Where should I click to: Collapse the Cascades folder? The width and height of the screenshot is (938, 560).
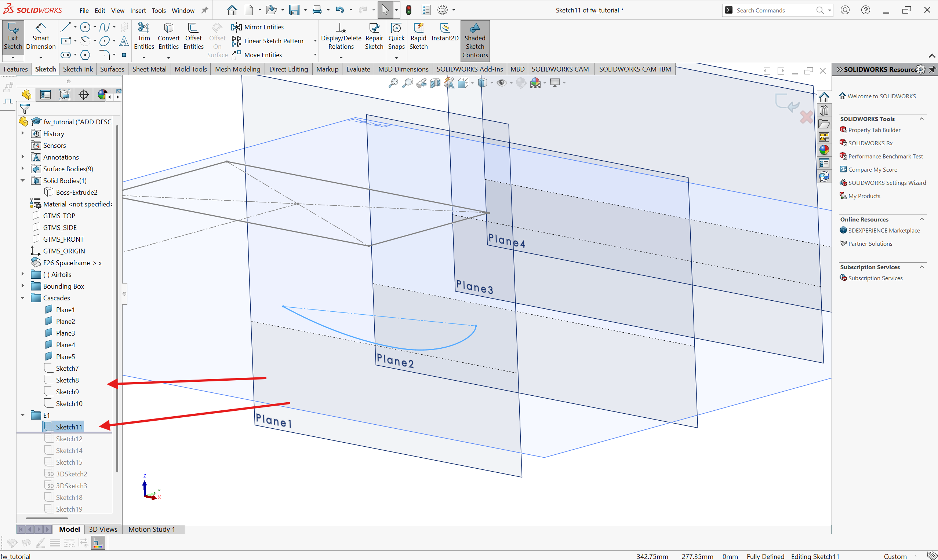[x=23, y=298]
